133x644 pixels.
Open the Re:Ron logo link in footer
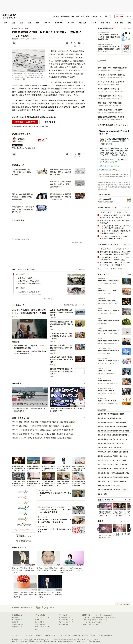coord(45,608)
